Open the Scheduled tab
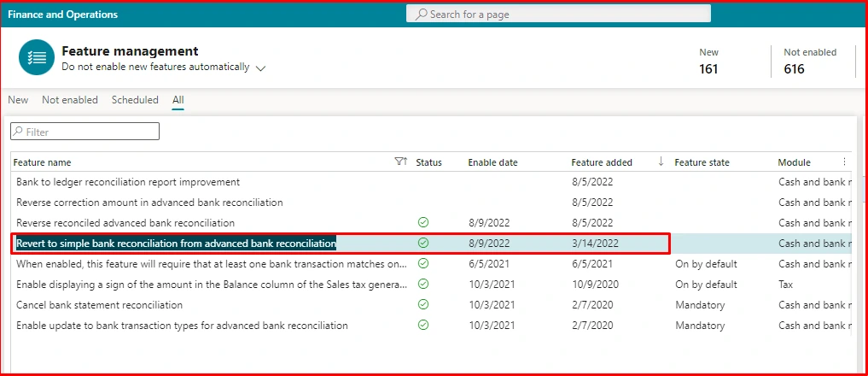This screenshot has width=868, height=376. tap(135, 100)
